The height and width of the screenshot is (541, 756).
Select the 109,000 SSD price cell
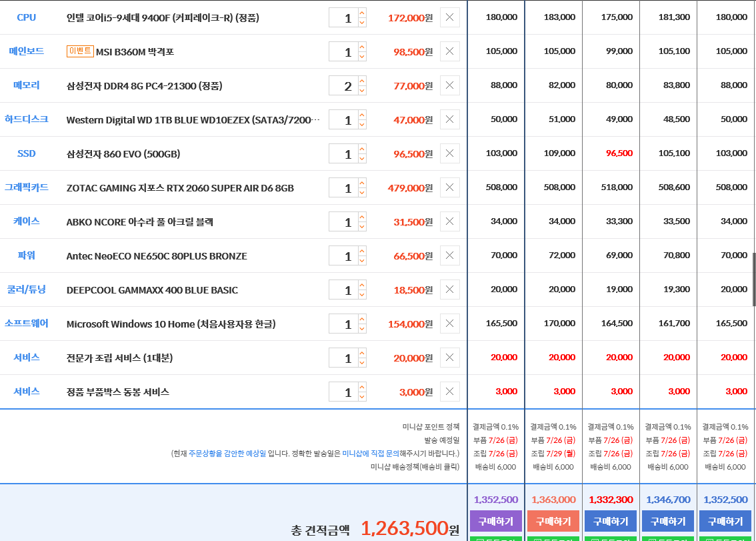coord(559,153)
